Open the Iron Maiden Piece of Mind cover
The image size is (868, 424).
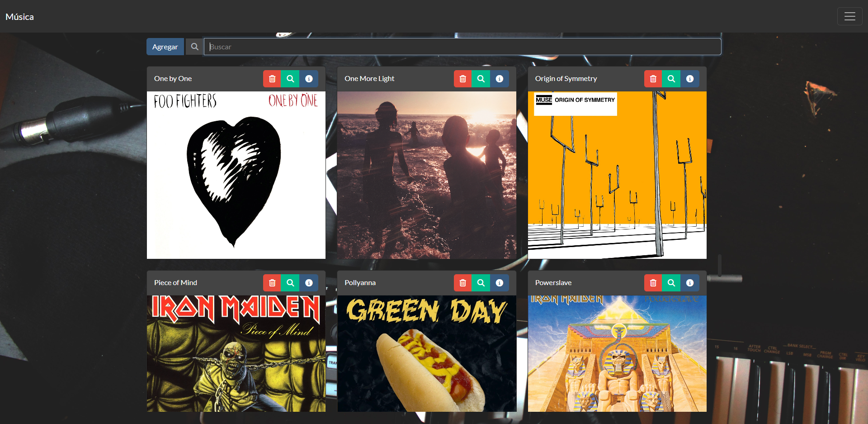pyautogui.click(x=236, y=353)
